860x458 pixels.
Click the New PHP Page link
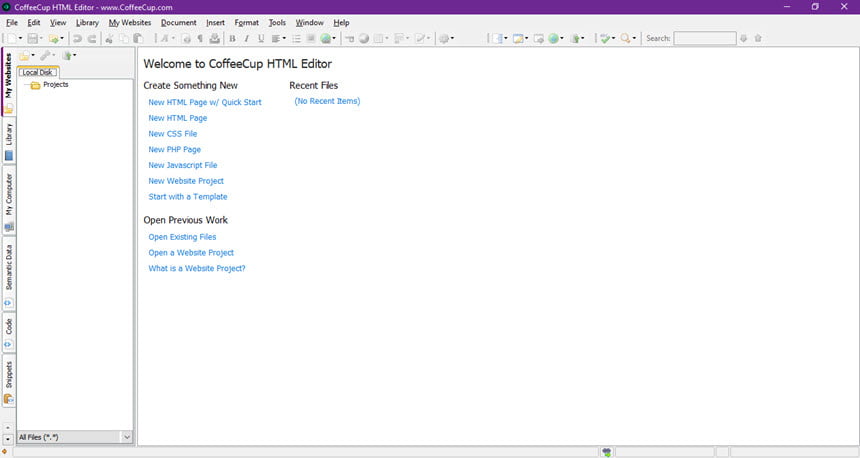(x=174, y=150)
